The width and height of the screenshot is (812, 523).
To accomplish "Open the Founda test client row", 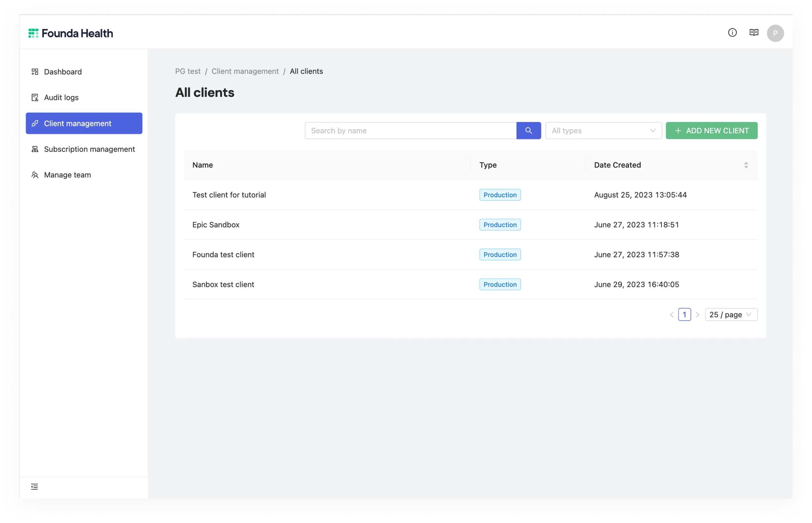I will (471, 255).
